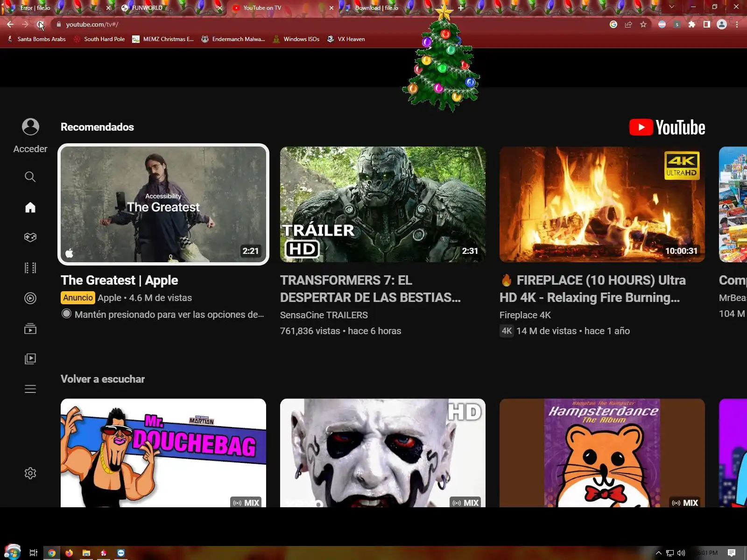This screenshot has width=747, height=560.
Task: Open the Chrome three-dot menu
Action: coord(737,24)
